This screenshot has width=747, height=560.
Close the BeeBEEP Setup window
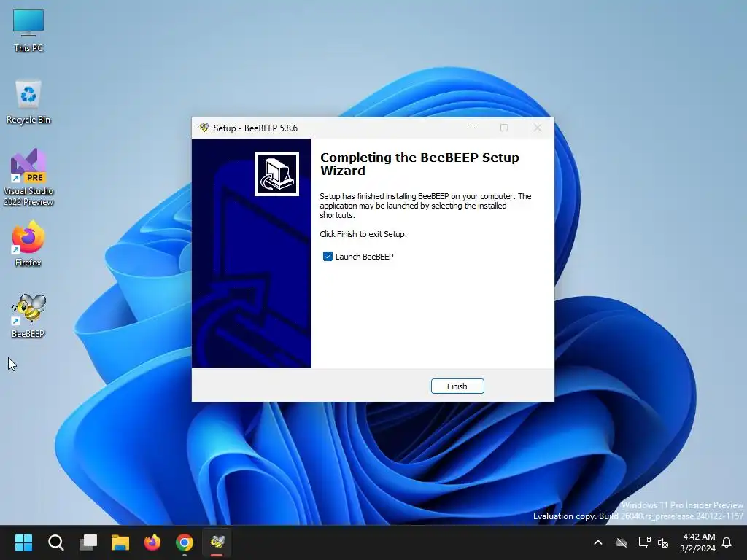(538, 128)
